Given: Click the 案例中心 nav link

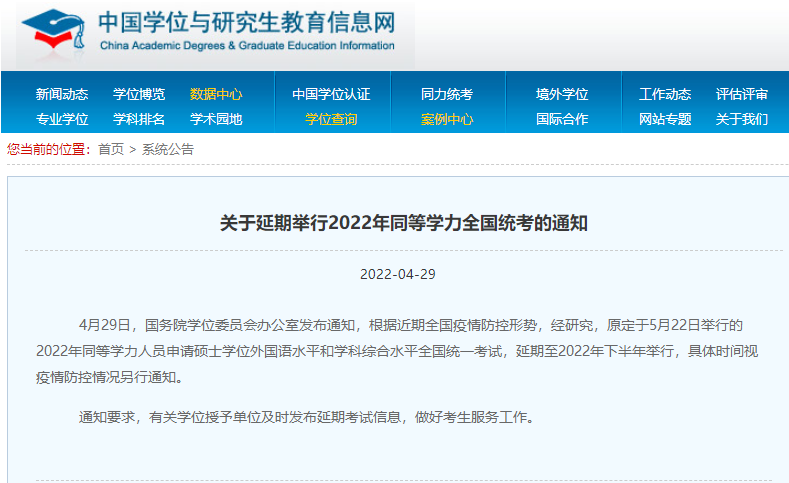Looking at the screenshot, I should [x=447, y=120].
